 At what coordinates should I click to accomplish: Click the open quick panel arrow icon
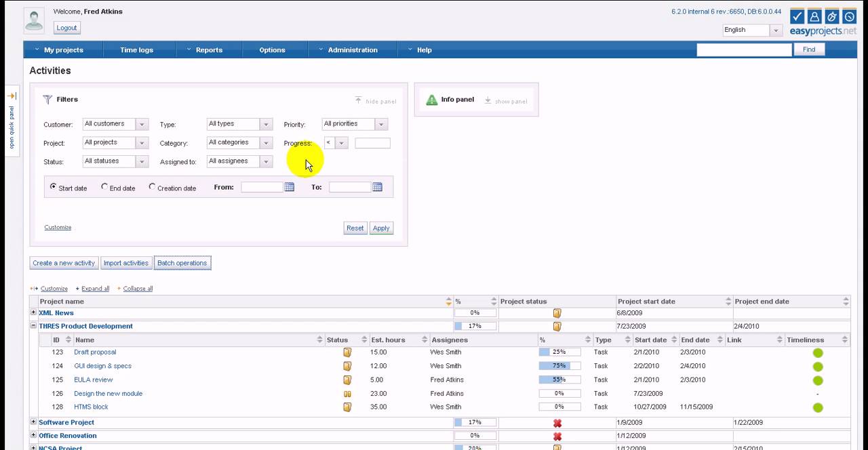coord(12,96)
